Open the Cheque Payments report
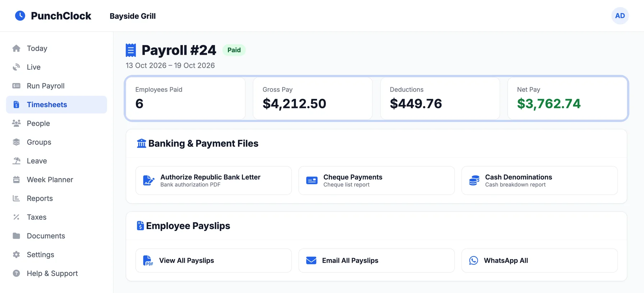This screenshot has height=293, width=644. tap(376, 180)
